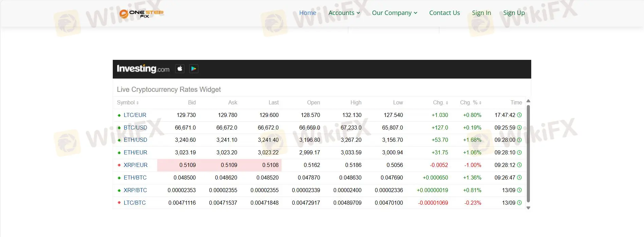Click the Sign In link
The width and height of the screenshot is (644, 237).
tap(481, 13)
